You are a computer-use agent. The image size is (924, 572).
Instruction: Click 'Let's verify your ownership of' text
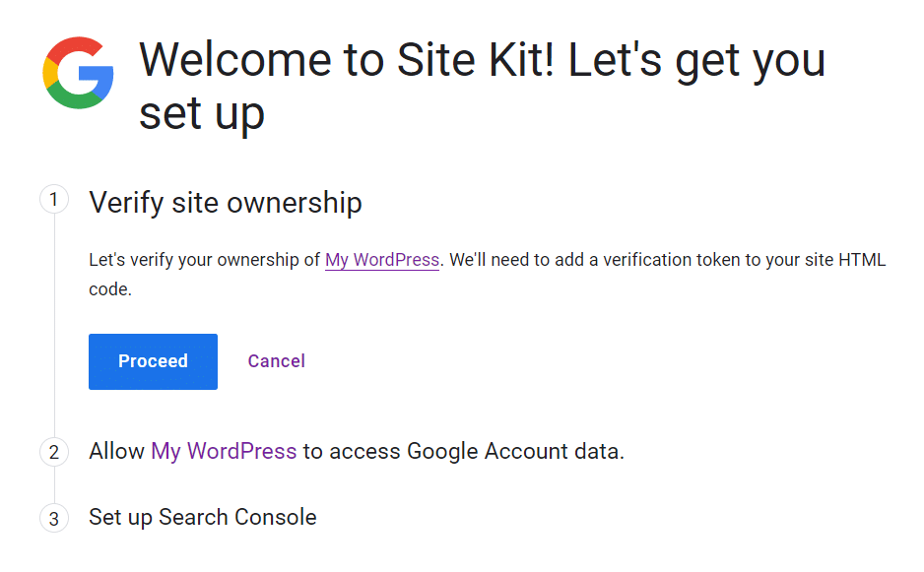pyautogui.click(x=205, y=260)
